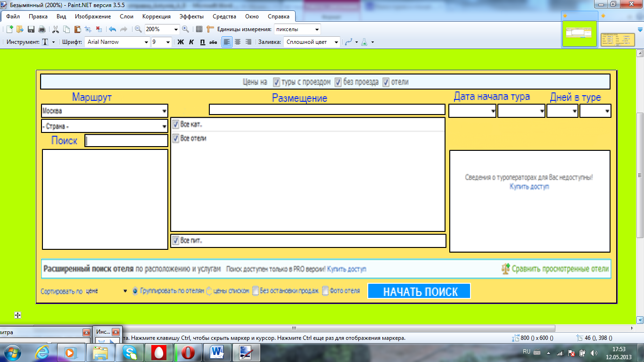Click the greyed-out Redo arrow icon
The height and width of the screenshot is (362, 644).
124,29
